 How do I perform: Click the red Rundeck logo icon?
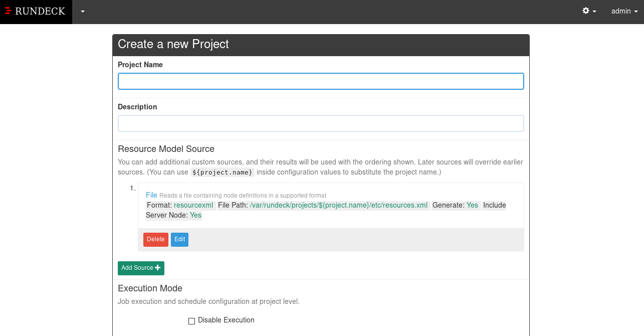[8, 11]
